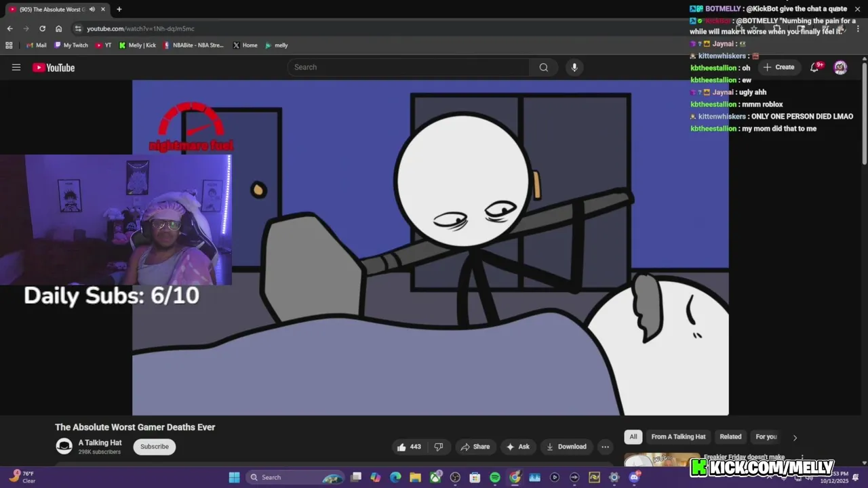Image resolution: width=868 pixels, height=488 pixels.
Task: Click the video player to pause
Action: point(431,247)
